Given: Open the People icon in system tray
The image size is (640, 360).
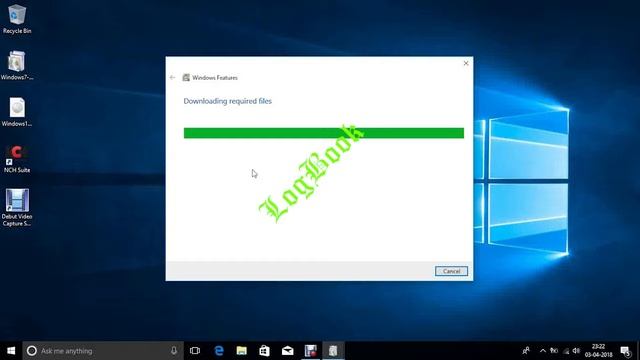Looking at the screenshot, I should point(526,351).
